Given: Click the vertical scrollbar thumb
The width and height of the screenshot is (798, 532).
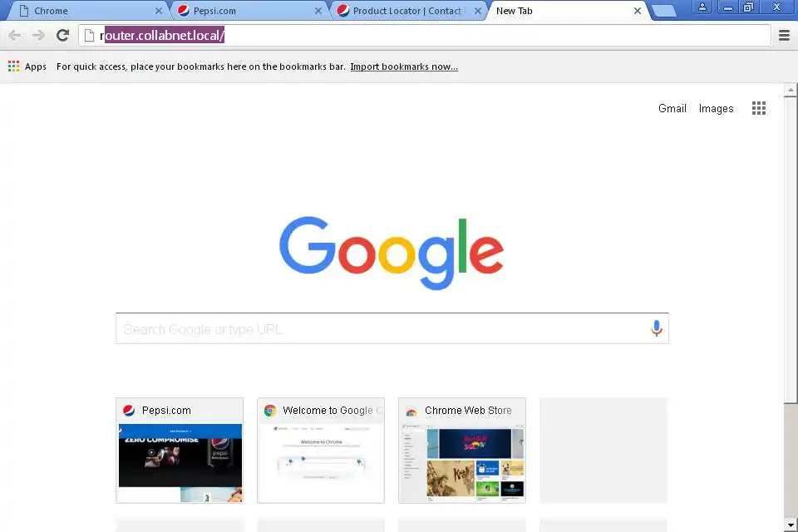Looking at the screenshot, I should 791,249.
